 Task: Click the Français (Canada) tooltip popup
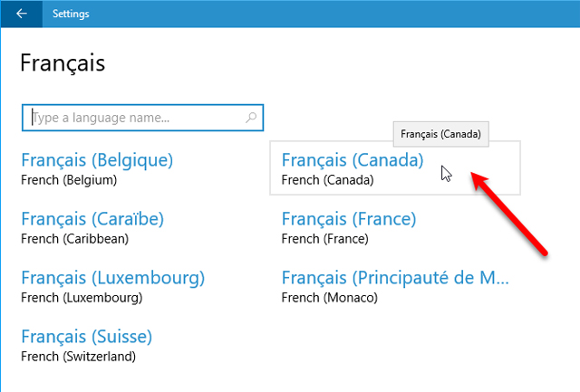pyautogui.click(x=441, y=134)
